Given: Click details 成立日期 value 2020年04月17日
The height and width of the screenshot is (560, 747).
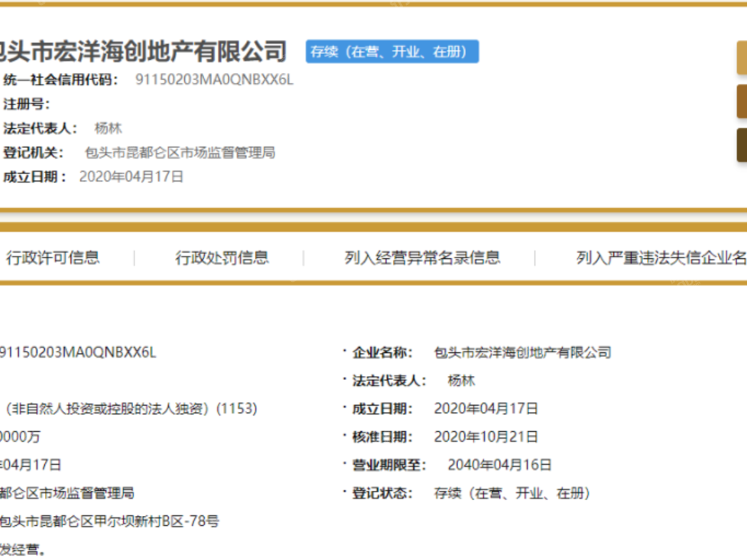Looking at the screenshot, I should [x=486, y=409].
